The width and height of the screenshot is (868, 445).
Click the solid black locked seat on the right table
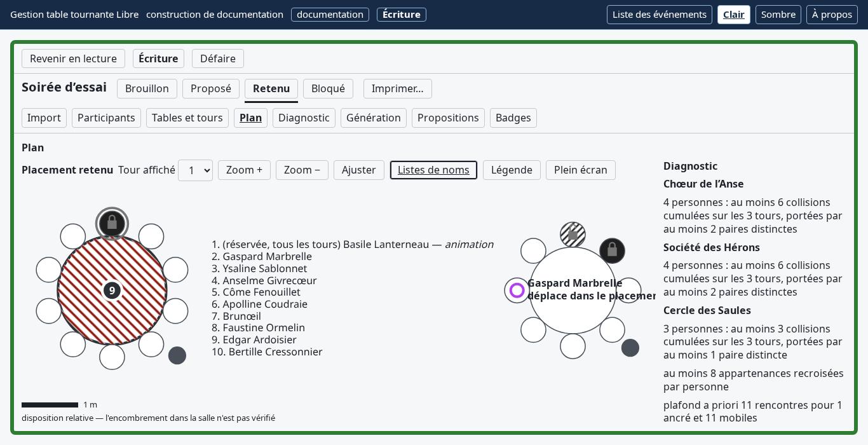pos(612,250)
